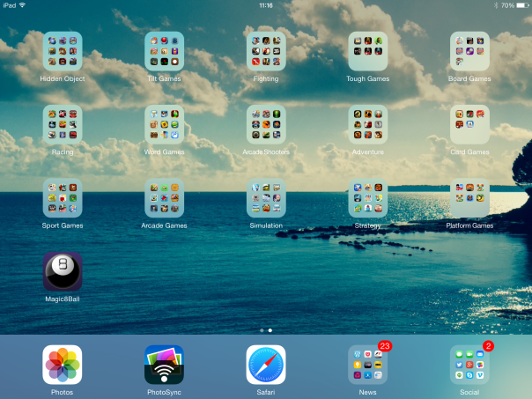Expand the Fighting games folder
The image size is (532, 399).
[x=266, y=51]
